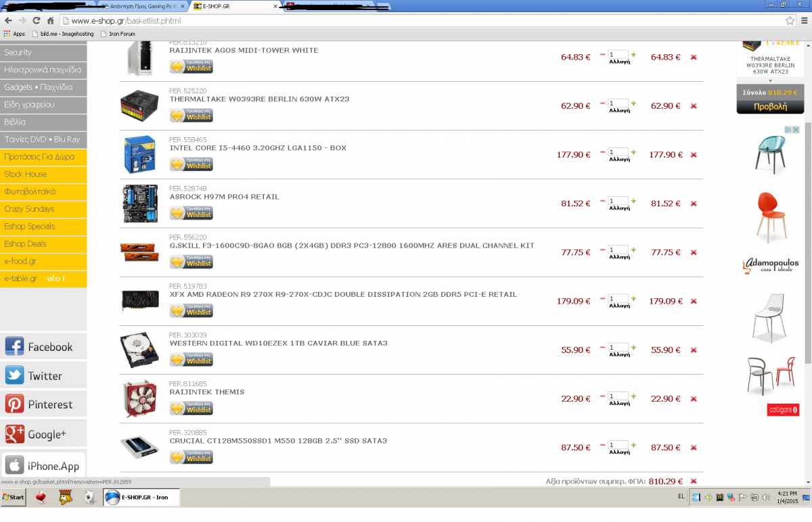The image size is (812, 522).
Task: Open the Western Digital hard drive thumbnail
Action: (139, 350)
